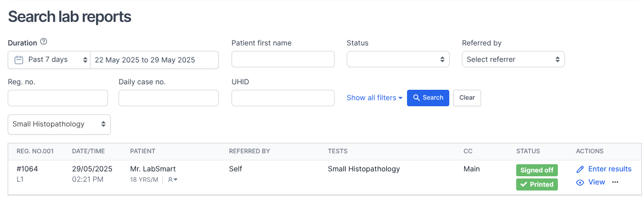Image resolution: width=644 pixels, height=202 pixels.
Task: Click the patient profile icon under Mr. LabSmart
Action: point(172,180)
